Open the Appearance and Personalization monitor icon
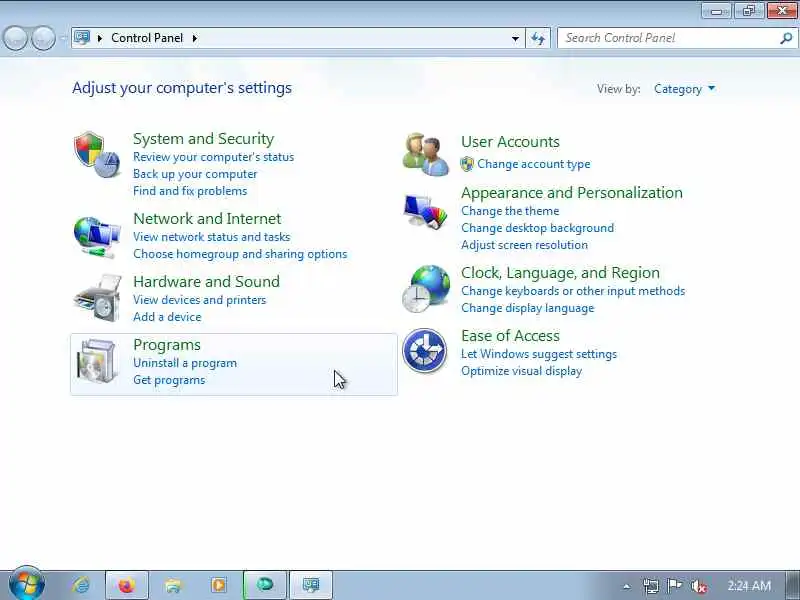Screen dimensions: 800x600 click(426, 211)
